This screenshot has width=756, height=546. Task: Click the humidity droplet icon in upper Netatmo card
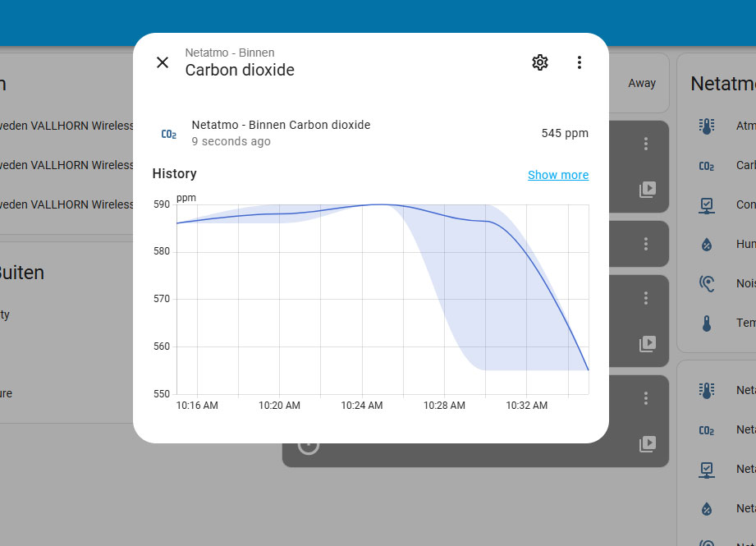707,245
